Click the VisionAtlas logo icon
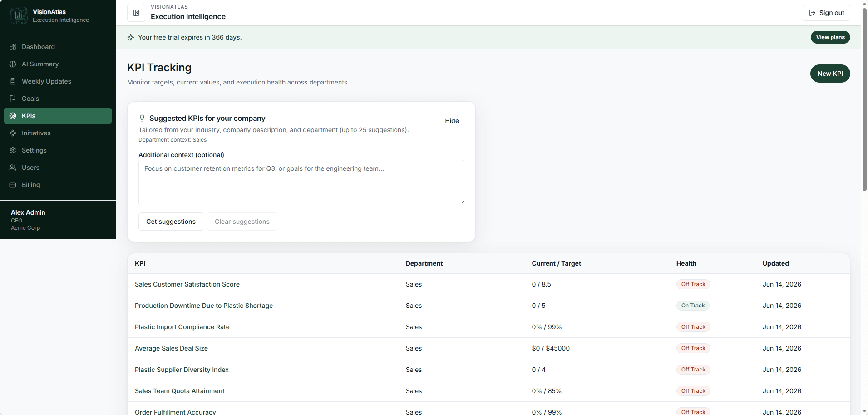868x415 pixels. 19,15
